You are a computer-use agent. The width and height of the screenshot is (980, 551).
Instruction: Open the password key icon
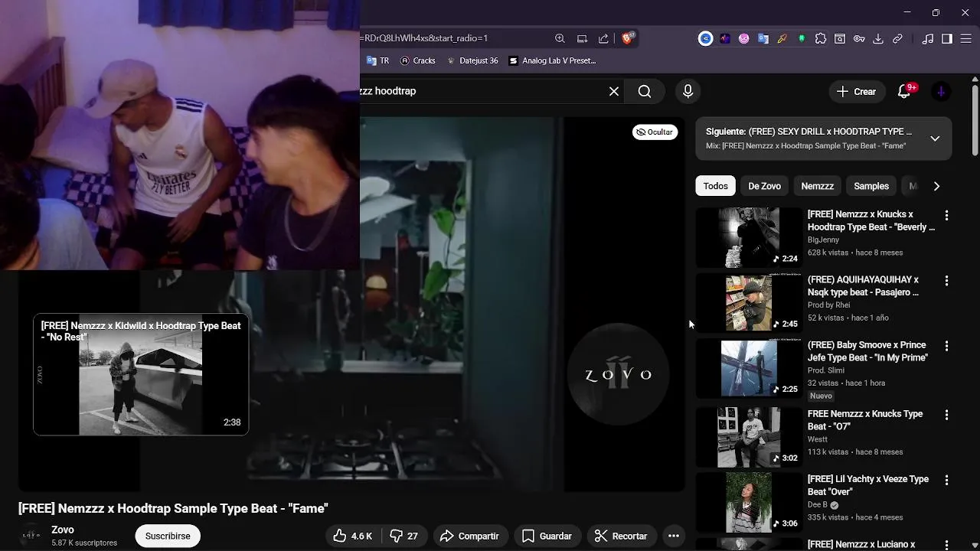click(x=859, y=38)
